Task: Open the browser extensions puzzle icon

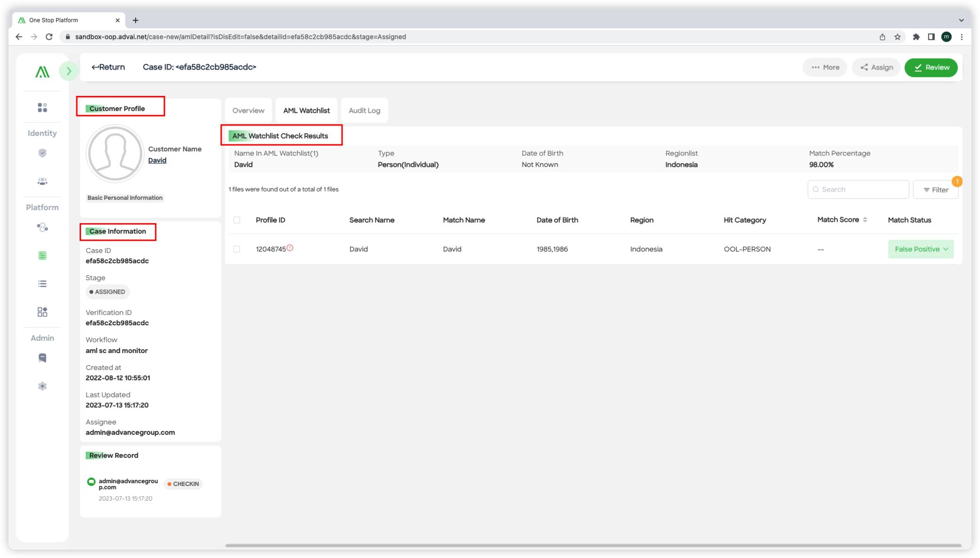Action: point(916,37)
